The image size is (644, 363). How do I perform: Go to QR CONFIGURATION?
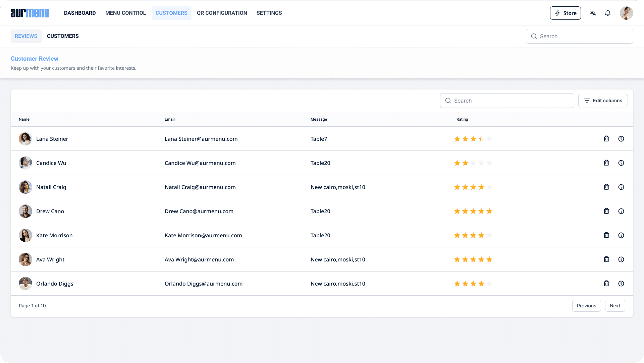[x=222, y=13]
